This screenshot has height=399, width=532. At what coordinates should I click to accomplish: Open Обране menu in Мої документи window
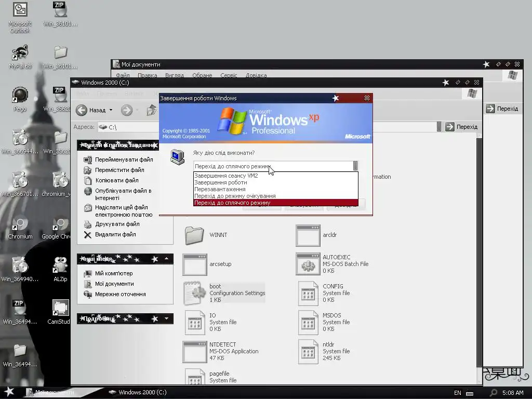202,75
